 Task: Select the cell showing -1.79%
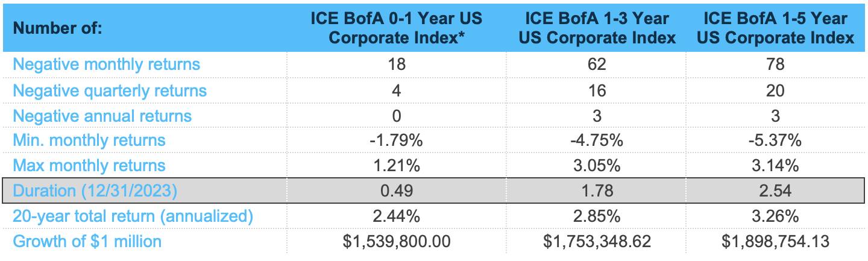[396, 140]
